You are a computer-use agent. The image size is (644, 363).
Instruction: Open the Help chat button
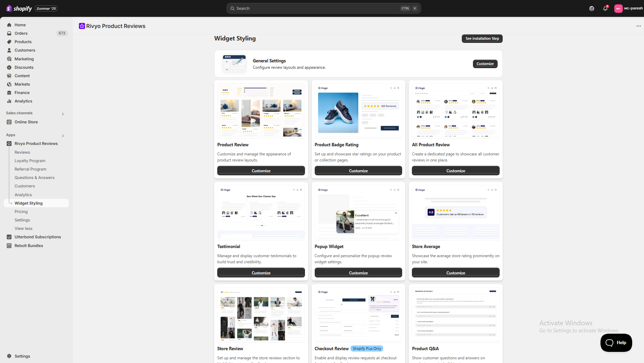point(616,343)
